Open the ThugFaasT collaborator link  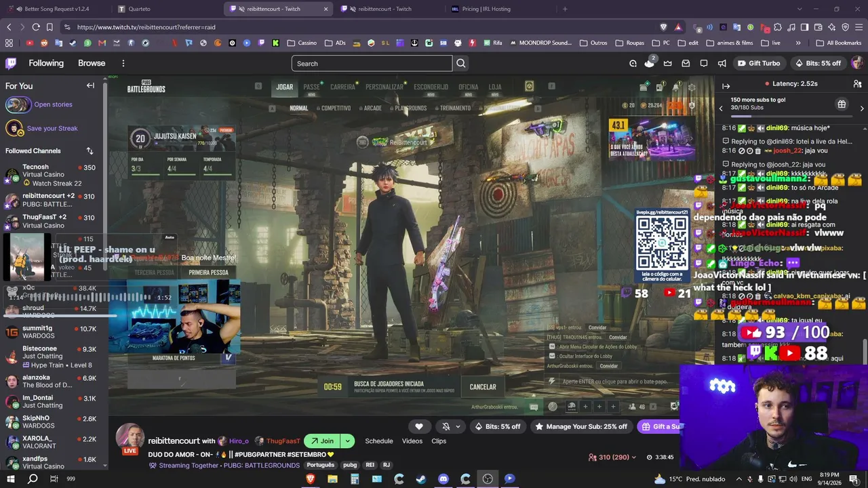point(278,441)
